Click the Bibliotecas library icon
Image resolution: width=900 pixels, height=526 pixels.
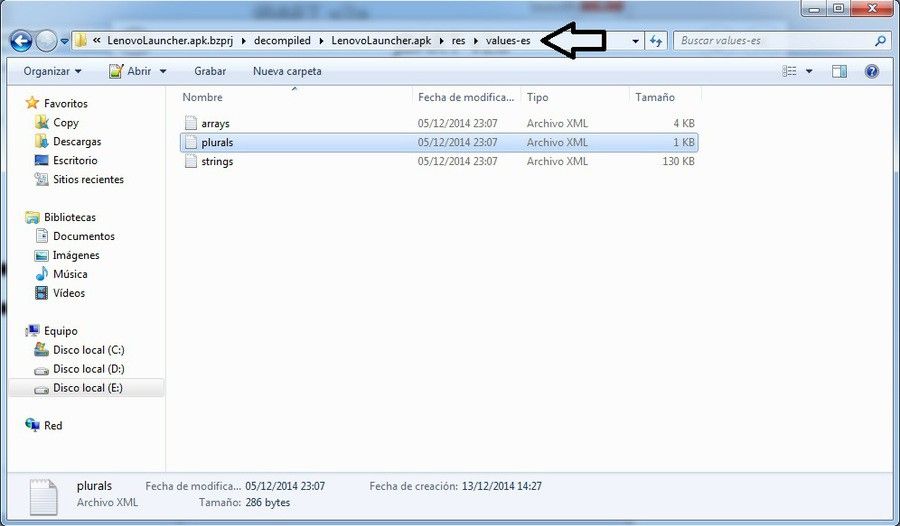(x=32, y=217)
